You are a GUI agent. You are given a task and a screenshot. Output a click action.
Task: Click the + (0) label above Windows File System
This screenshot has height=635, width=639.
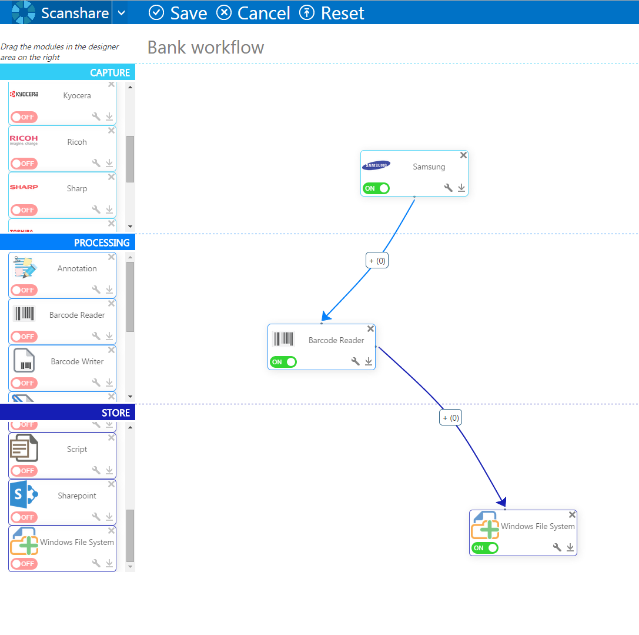(450, 418)
